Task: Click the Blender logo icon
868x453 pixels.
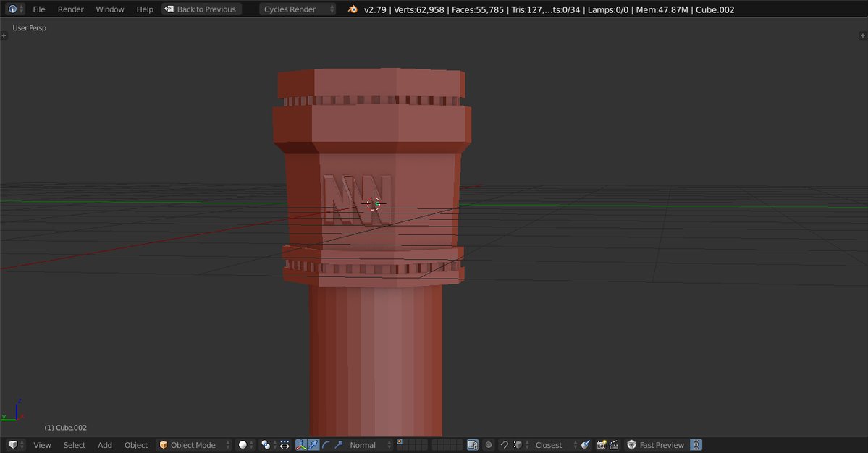Action: coord(353,9)
